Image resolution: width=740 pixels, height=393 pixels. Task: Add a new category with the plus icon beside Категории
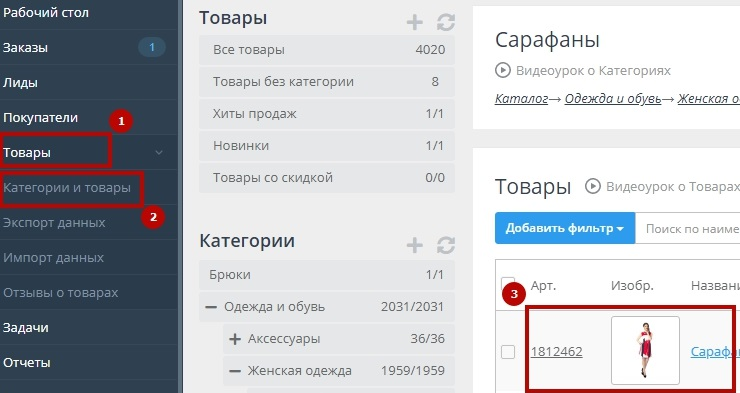click(x=414, y=245)
